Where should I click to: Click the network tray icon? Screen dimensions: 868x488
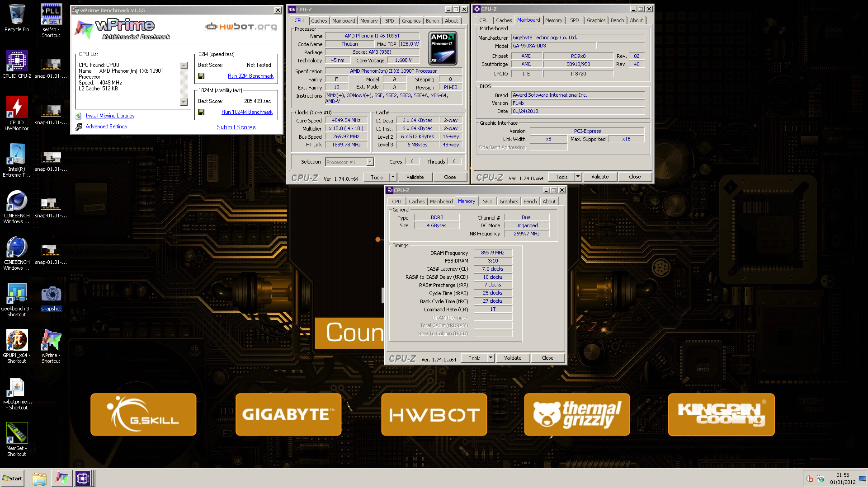pyautogui.click(x=821, y=479)
